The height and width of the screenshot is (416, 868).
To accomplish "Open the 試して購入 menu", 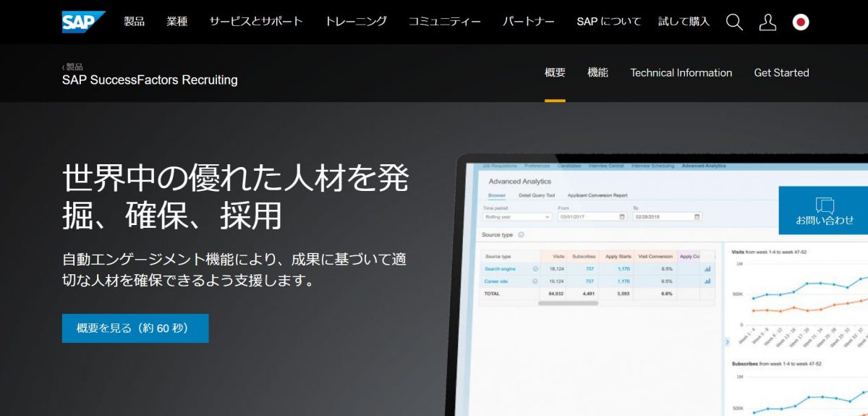I will [684, 22].
